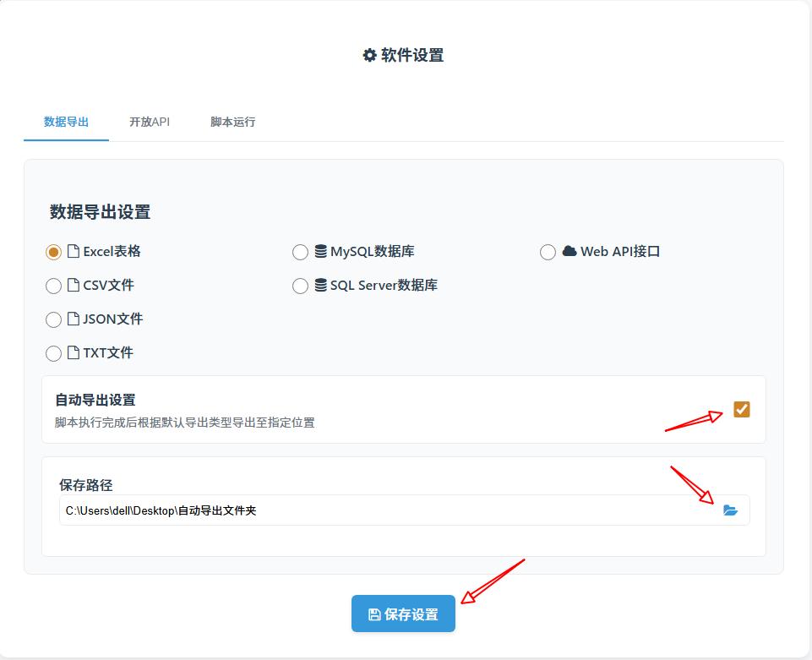Pick the TXT文件 radio button
The image size is (812, 660).
coord(53,353)
